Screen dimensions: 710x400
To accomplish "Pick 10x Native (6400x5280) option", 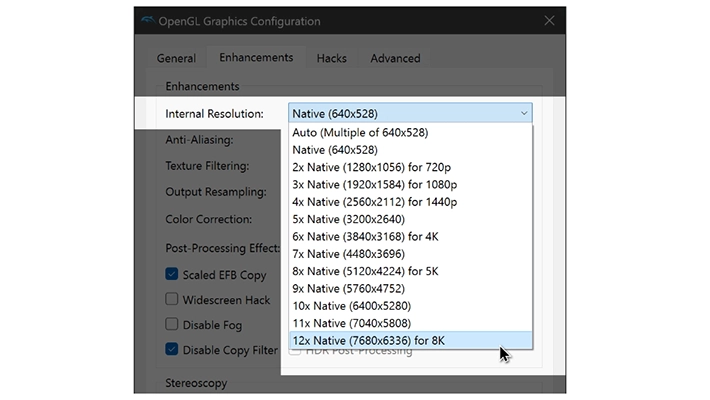I will coord(410,306).
